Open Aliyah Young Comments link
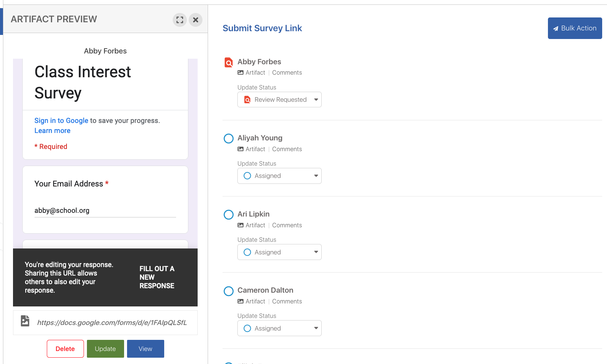 (x=287, y=149)
